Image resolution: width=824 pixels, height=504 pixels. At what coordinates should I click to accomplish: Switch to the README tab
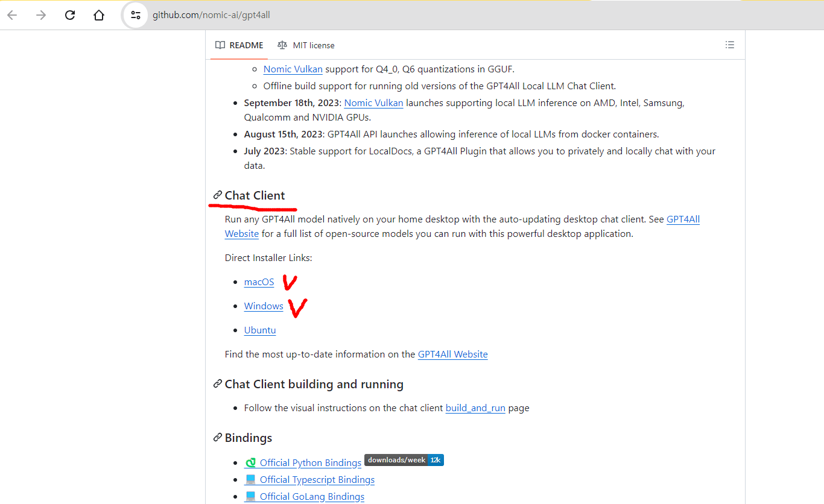point(239,45)
